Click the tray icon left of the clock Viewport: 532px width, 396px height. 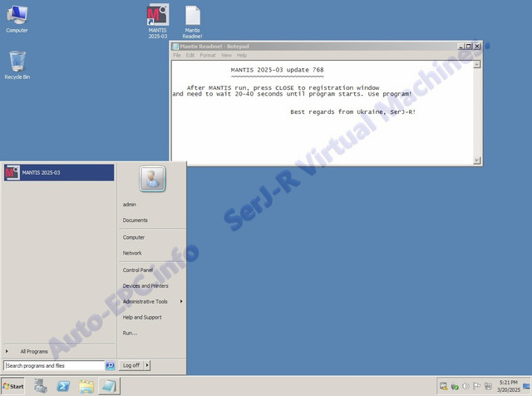click(x=488, y=386)
